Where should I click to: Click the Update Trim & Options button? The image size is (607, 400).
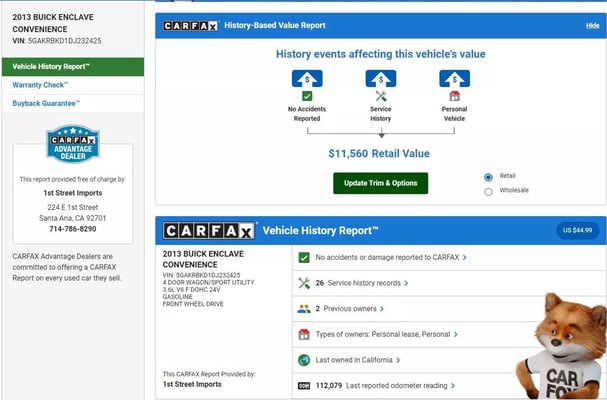tap(381, 183)
